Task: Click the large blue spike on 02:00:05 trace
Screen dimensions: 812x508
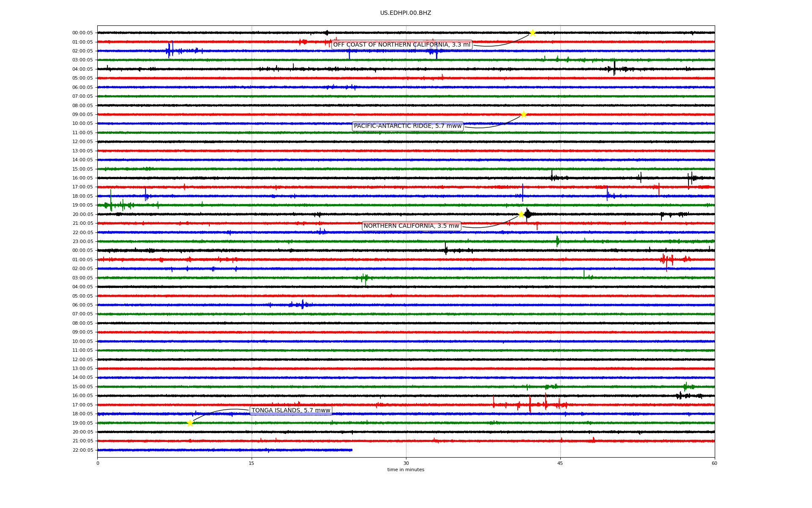Action: coord(170,50)
